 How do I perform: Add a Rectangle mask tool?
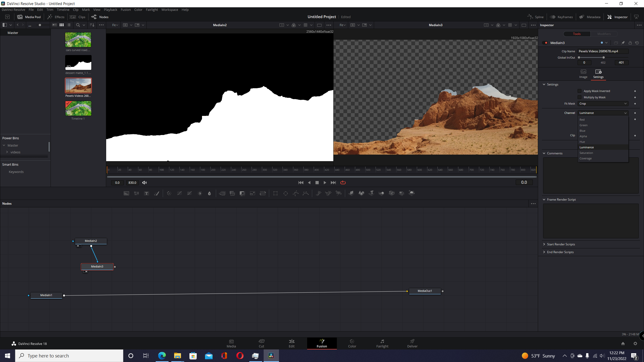pyautogui.click(x=275, y=193)
